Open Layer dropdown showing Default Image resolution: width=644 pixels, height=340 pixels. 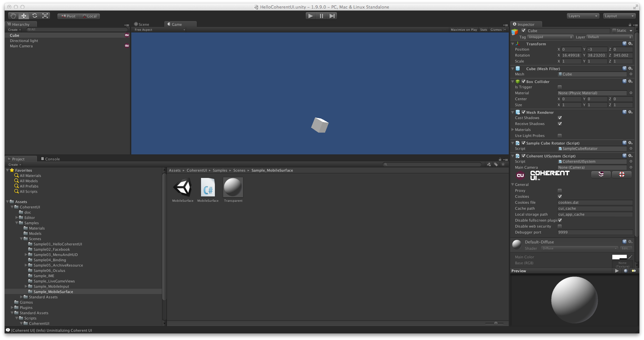(x=610, y=37)
